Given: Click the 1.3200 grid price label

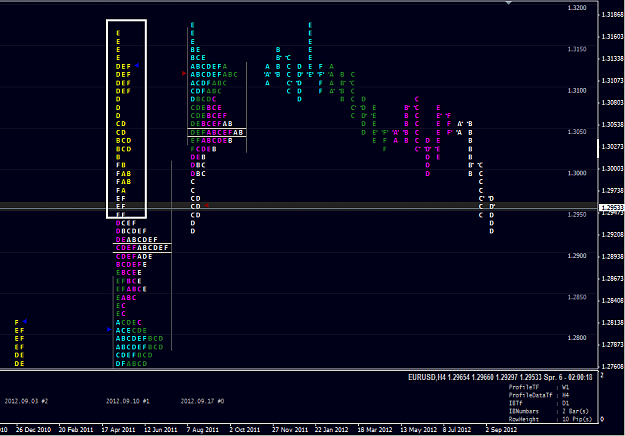Looking at the screenshot, I should pyautogui.click(x=577, y=8).
